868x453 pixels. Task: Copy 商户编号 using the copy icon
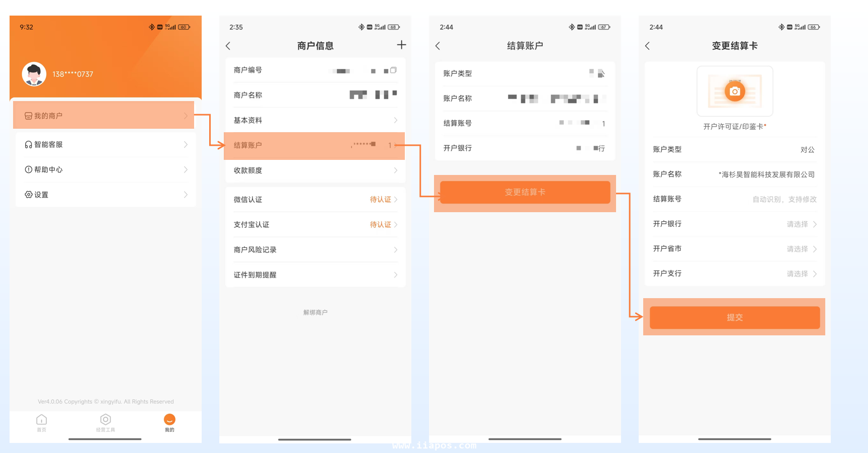pyautogui.click(x=394, y=70)
